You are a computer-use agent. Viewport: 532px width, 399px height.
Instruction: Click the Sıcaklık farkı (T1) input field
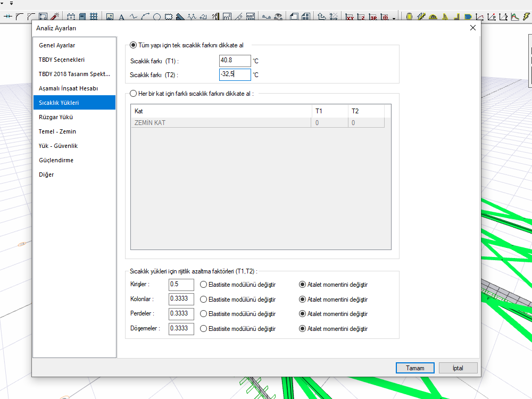pos(235,61)
